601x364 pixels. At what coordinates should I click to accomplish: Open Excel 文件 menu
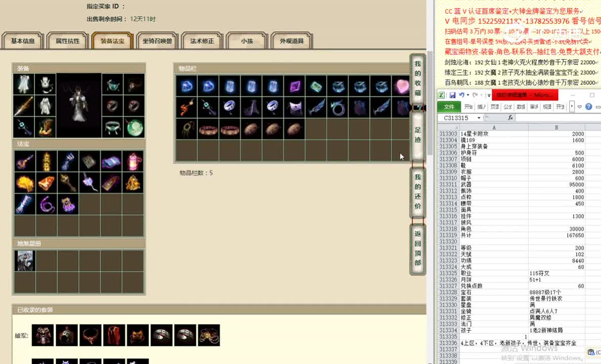(x=449, y=107)
